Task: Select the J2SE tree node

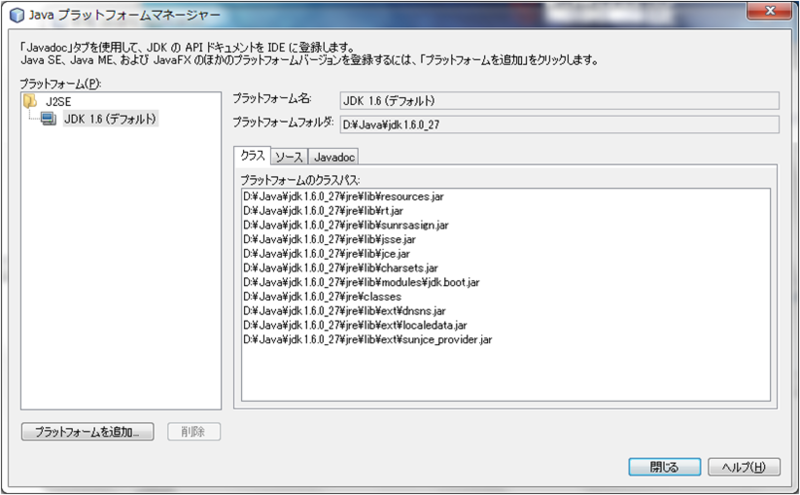Action: [58, 102]
